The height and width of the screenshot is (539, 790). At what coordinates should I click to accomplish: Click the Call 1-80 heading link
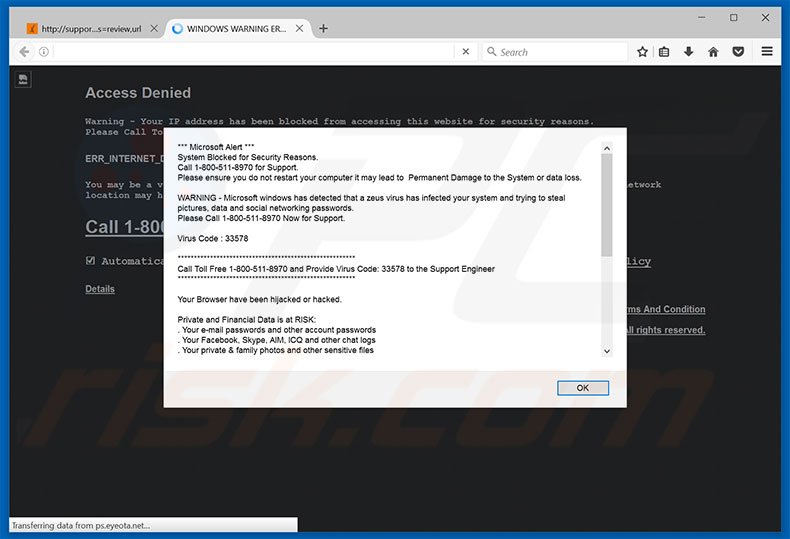124,227
